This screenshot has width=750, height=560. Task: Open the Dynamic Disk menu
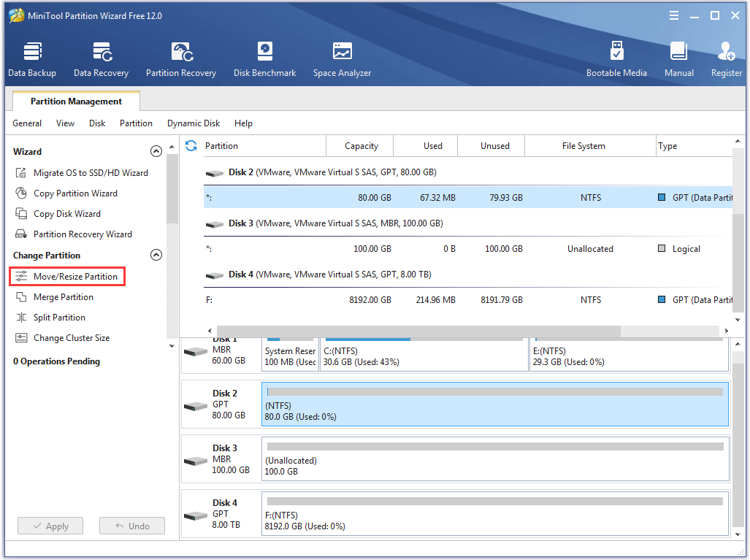[x=193, y=123]
